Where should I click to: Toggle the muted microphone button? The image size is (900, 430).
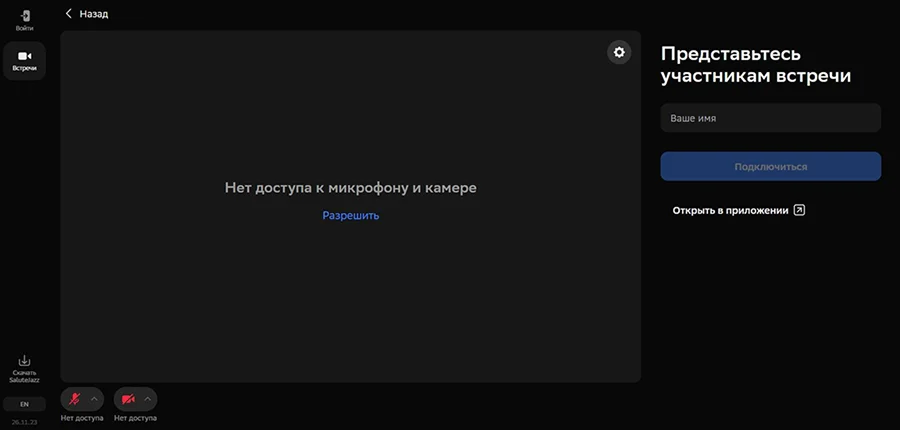(75, 399)
